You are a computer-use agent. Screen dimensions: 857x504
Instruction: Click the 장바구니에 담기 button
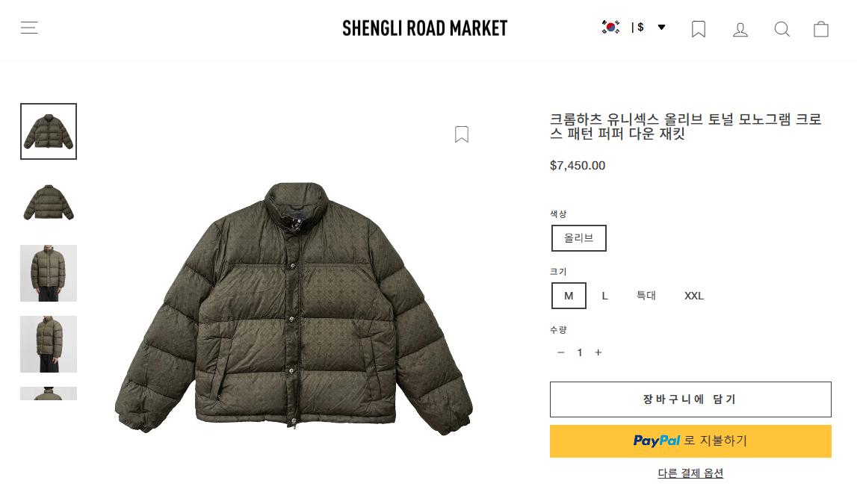[x=690, y=399]
